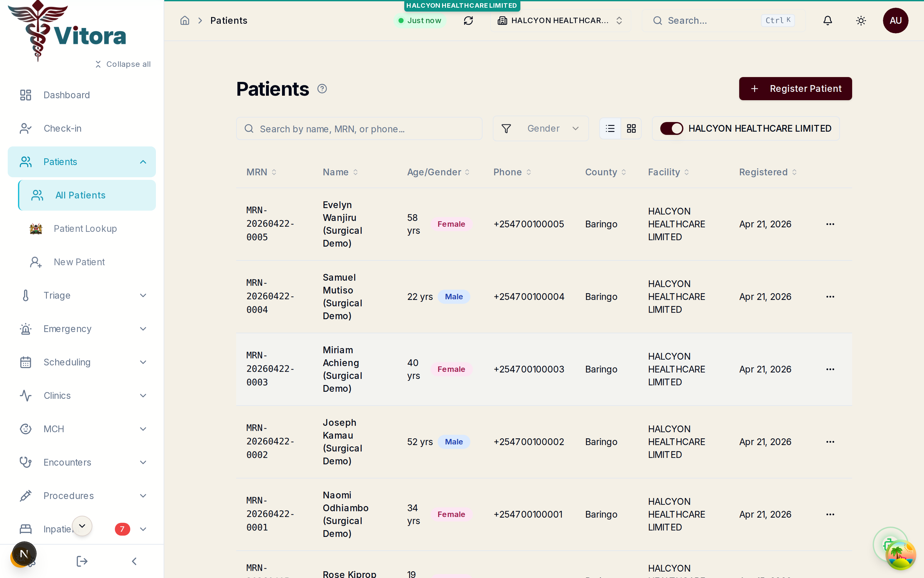
Task: Open row actions for Naomi Odhiambo
Action: 830,514
